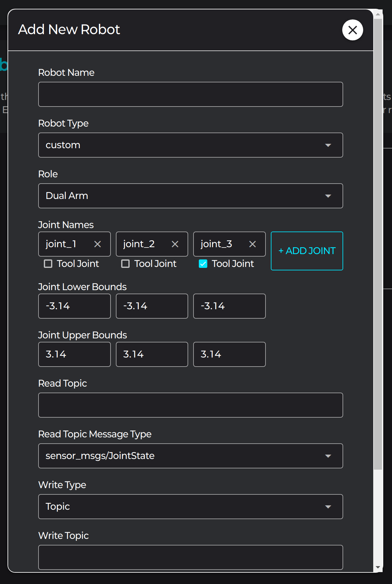Image resolution: width=392 pixels, height=584 pixels.
Task: Remove joint_1 using its X icon
Action: click(x=98, y=244)
